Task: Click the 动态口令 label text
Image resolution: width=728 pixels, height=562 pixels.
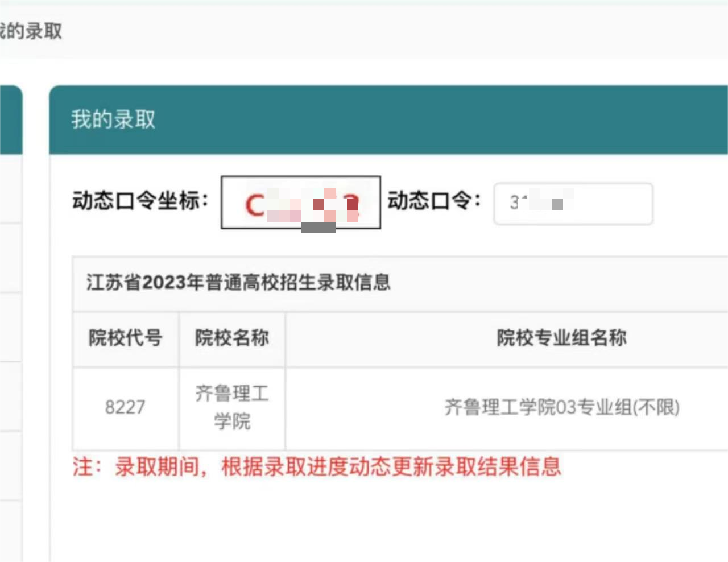Action: click(x=433, y=201)
